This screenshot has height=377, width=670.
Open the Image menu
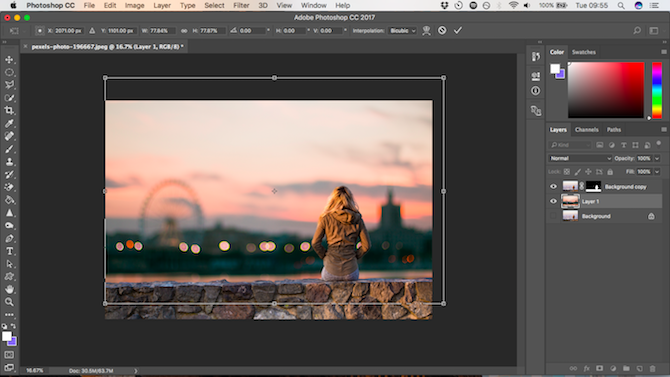click(134, 6)
